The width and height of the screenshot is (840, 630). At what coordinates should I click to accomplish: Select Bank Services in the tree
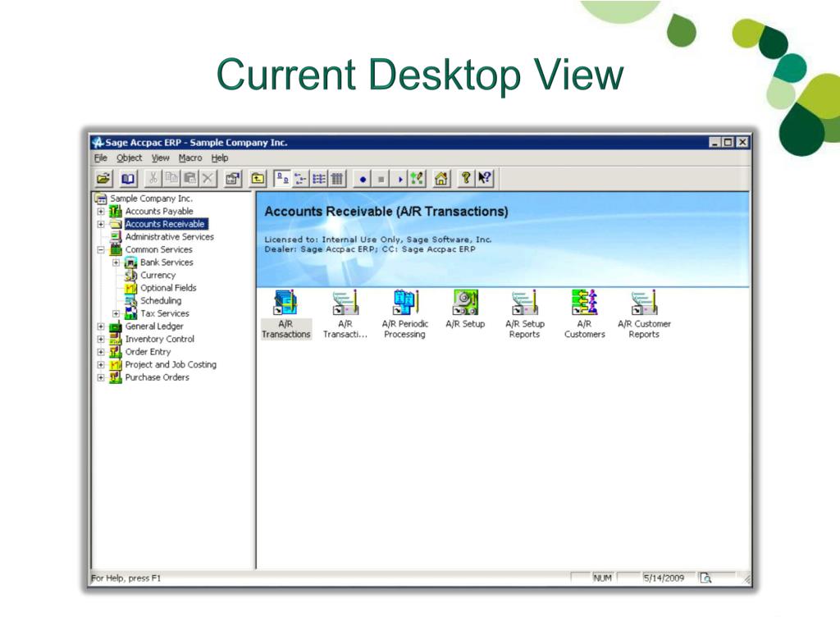(167, 262)
